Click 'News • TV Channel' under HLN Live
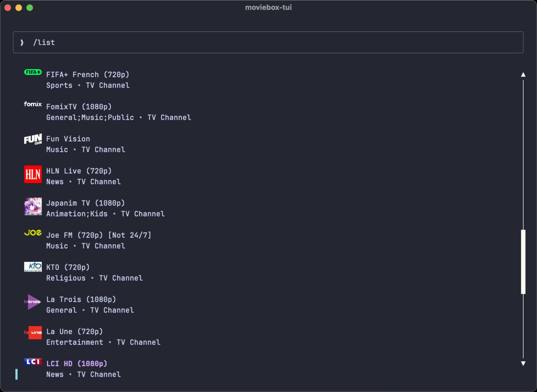Image resolution: width=537 pixels, height=392 pixels. (83, 182)
